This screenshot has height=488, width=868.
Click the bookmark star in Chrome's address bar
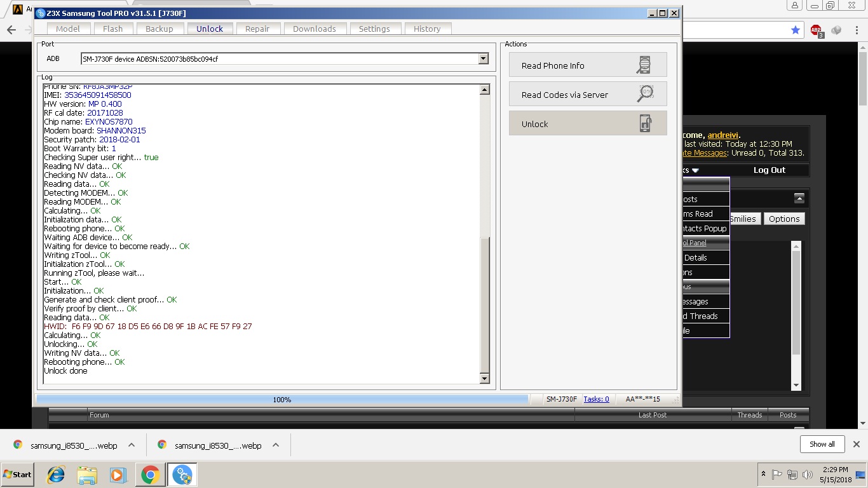(796, 30)
